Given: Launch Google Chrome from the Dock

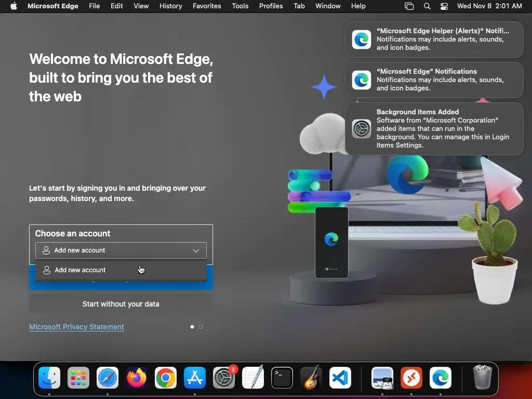Looking at the screenshot, I should tap(166, 378).
